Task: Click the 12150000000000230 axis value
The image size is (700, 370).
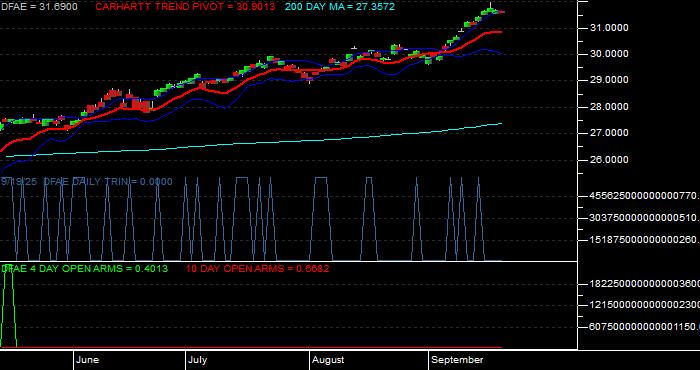Action: [x=644, y=305]
